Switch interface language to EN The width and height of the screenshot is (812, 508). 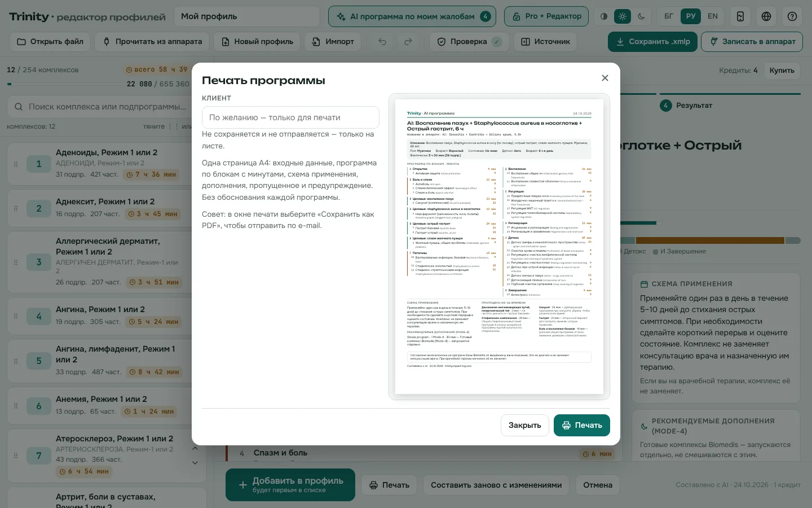click(713, 16)
